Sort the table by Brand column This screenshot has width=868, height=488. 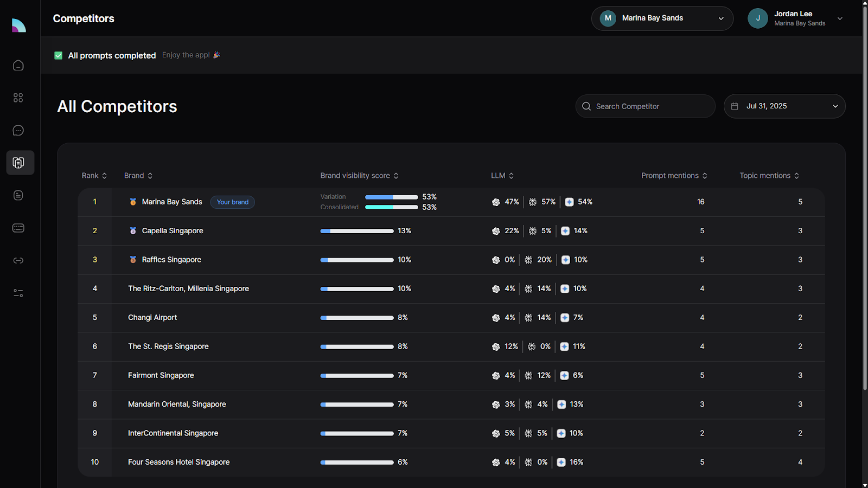coord(138,176)
